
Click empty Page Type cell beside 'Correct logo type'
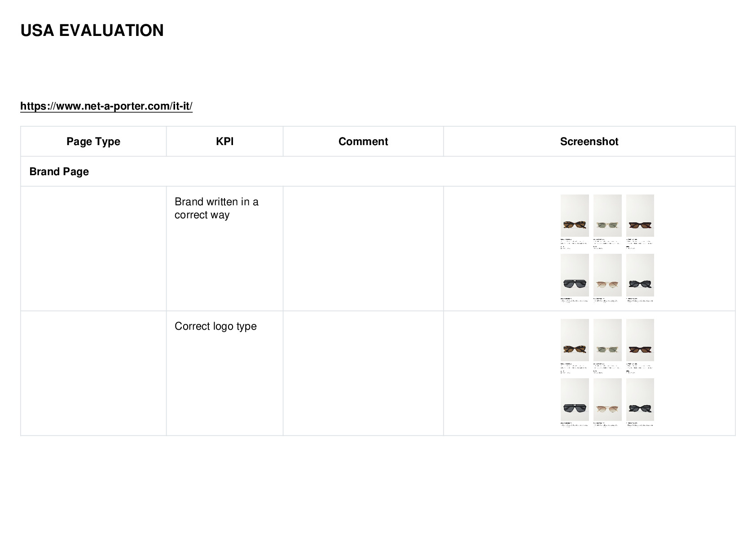(93, 373)
